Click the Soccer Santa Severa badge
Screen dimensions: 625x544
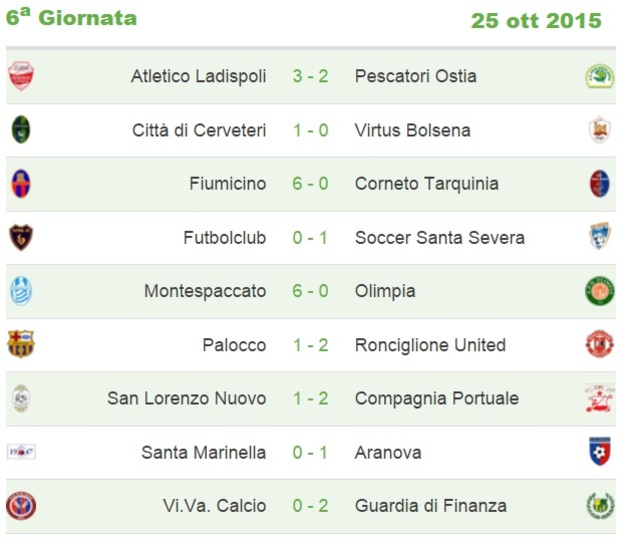tap(599, 236)
